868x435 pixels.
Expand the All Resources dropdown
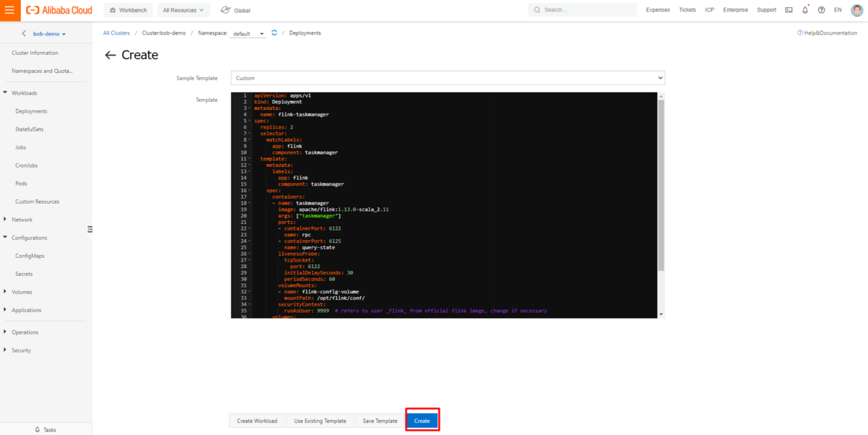[x=183, y=10]
